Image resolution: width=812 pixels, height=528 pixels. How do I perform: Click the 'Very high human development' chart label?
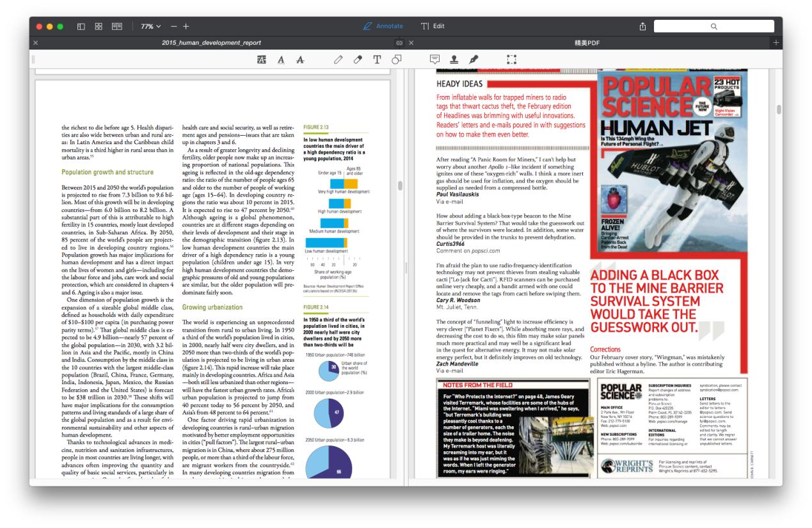(344, 191)
